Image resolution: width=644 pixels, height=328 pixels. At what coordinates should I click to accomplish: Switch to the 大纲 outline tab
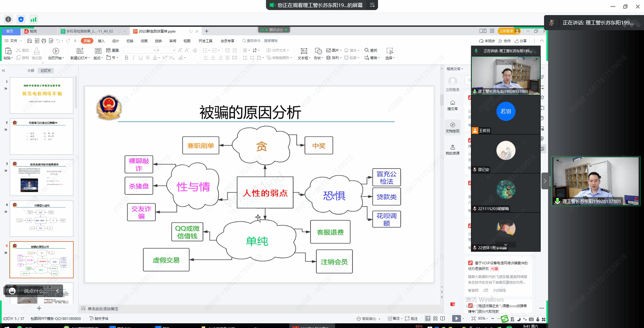[x=31, y=71]
